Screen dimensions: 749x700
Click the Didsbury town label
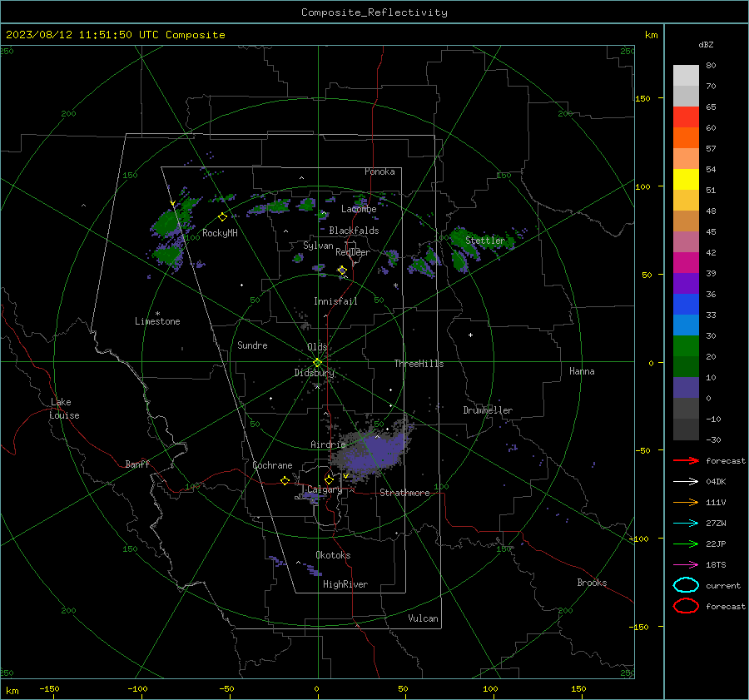pyautogui.click(x=314, y=373)
